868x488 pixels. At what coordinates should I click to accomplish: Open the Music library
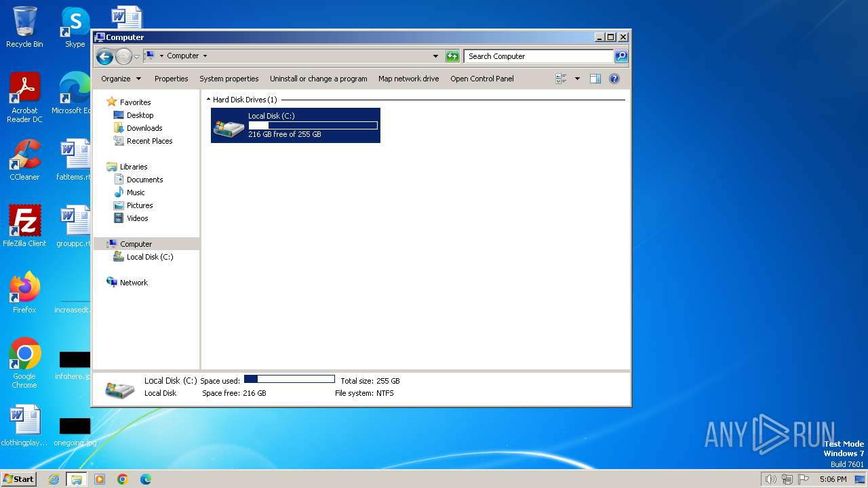point(136,192)
